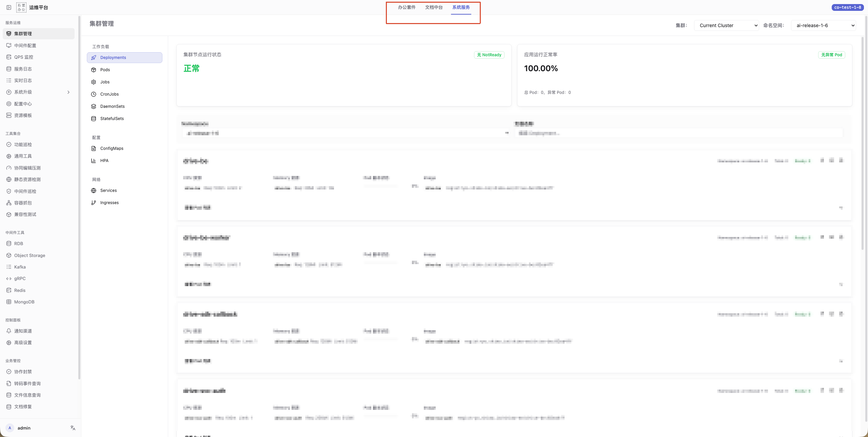Open ConfigMaps via its document icon

click(x=94, y=148)
